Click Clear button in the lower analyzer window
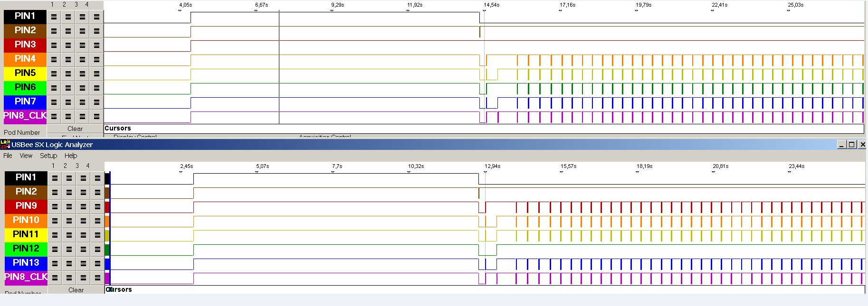Screen dimensions: 868x306 pyautogui.click(x=76, y=290)
